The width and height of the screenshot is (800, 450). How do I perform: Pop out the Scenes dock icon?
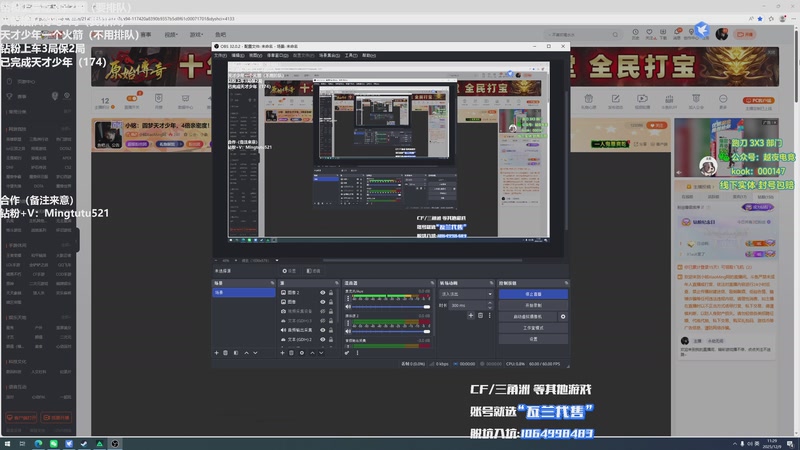pos(272,283)
